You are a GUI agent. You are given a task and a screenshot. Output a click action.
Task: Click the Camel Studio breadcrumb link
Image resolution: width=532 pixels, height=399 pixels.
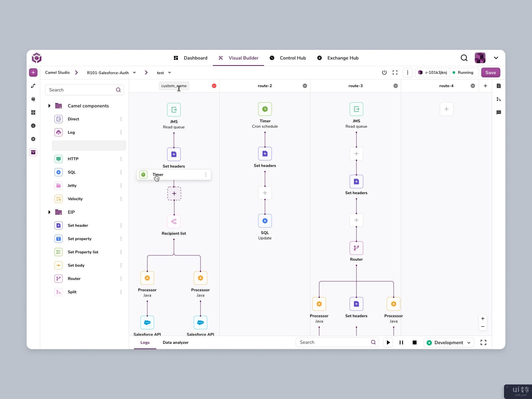pos(57,72)
